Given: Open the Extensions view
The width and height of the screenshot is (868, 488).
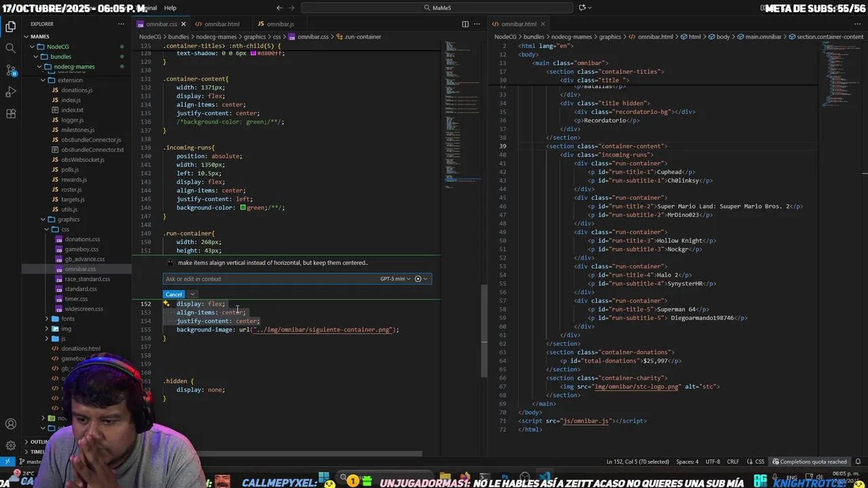Looking at the screenshot, I should click(x=11, y=113).
